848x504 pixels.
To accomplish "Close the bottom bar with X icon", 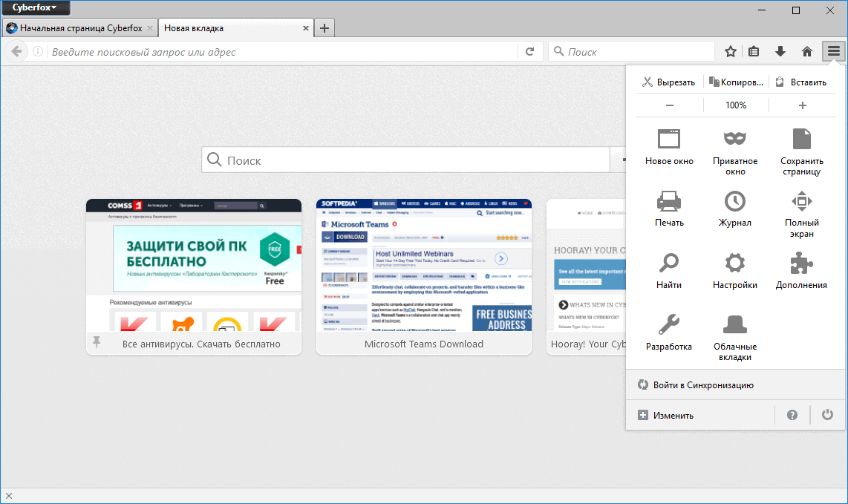I will 9,495.
